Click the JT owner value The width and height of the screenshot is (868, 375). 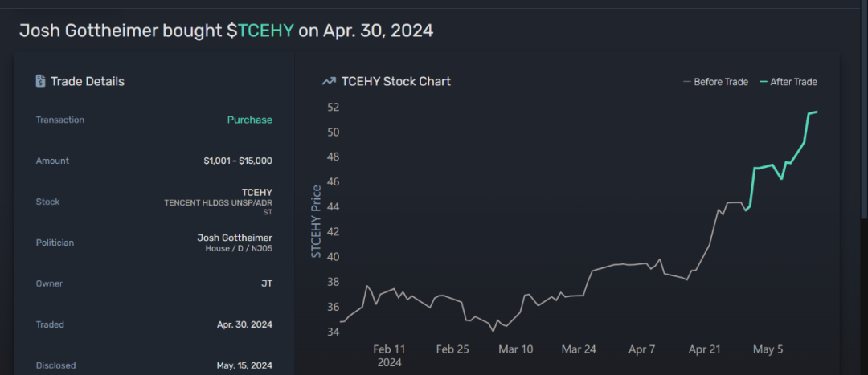click(266, 283)
